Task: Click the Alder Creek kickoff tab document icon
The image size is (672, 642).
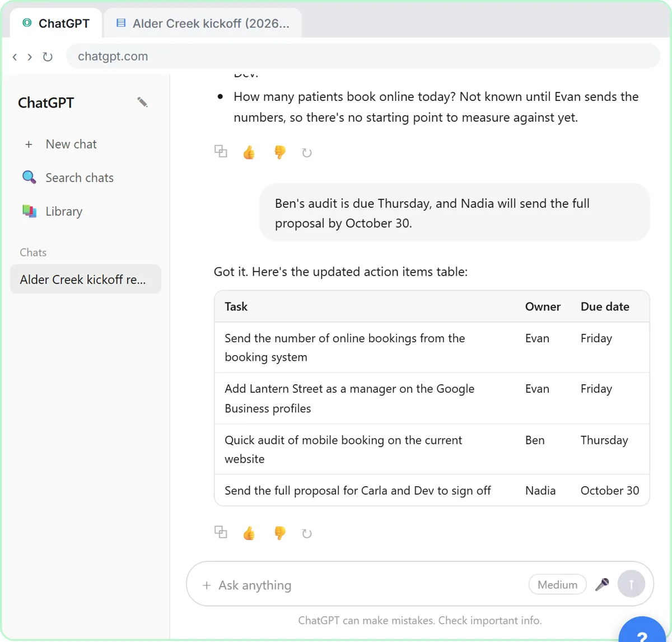Action: pos(120,23)
